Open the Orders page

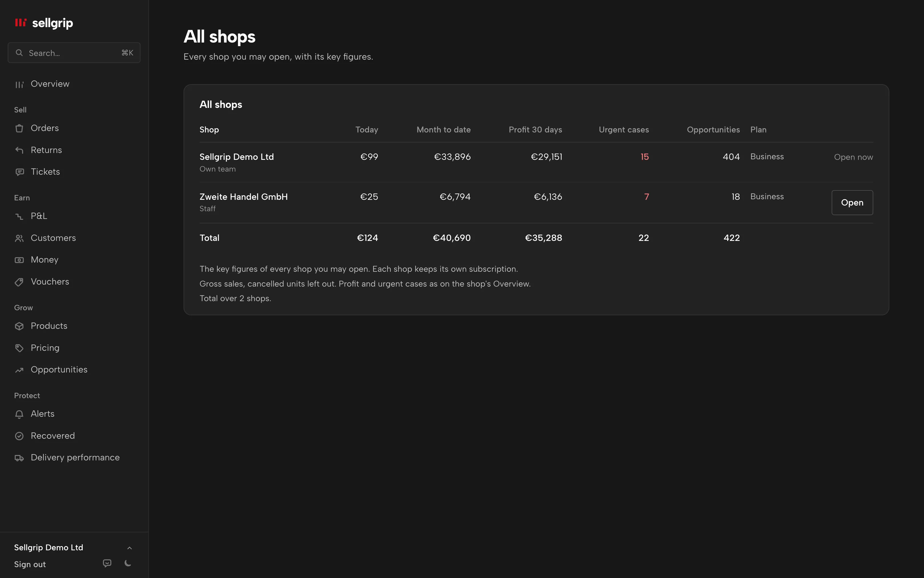pos(74,128)
